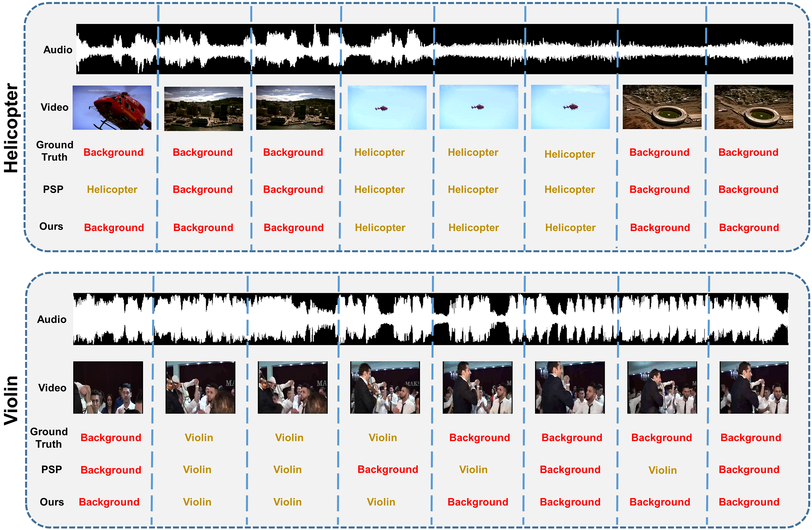The image size is (812, 530).
Task: Click PSP's Violin label under seventh violin frame
Action: coord(662,470)
